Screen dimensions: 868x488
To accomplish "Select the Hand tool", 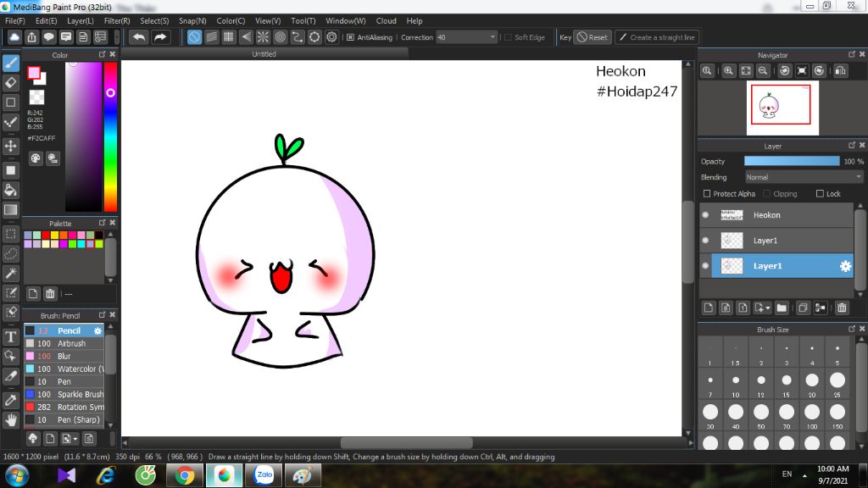I will pyautogui.click(x=11, y=420).
